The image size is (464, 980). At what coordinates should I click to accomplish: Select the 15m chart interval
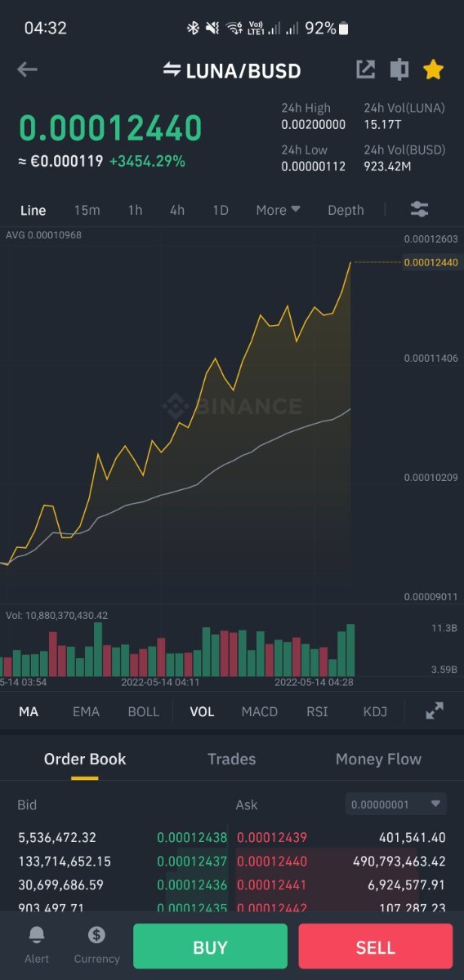tap(87, 210)
